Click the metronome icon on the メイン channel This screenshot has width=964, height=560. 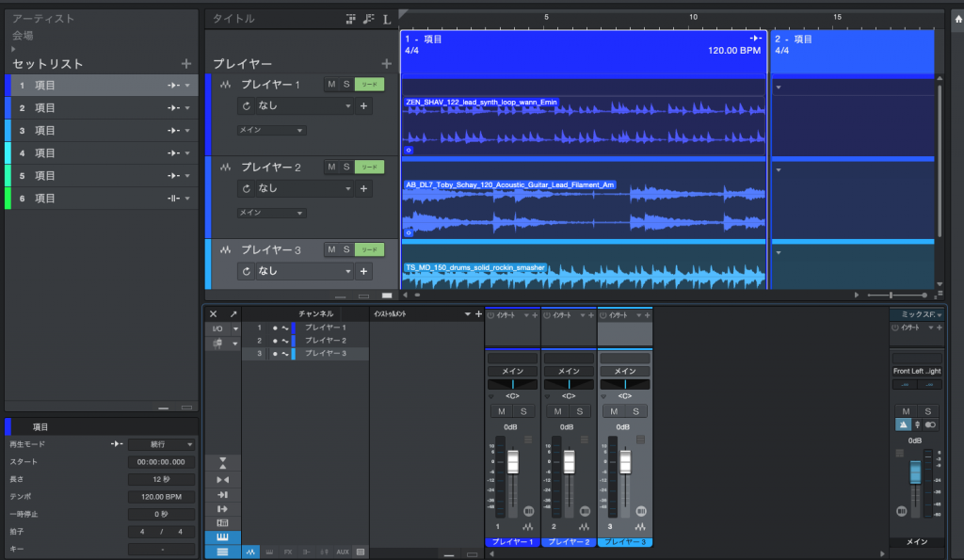point(902,424)
